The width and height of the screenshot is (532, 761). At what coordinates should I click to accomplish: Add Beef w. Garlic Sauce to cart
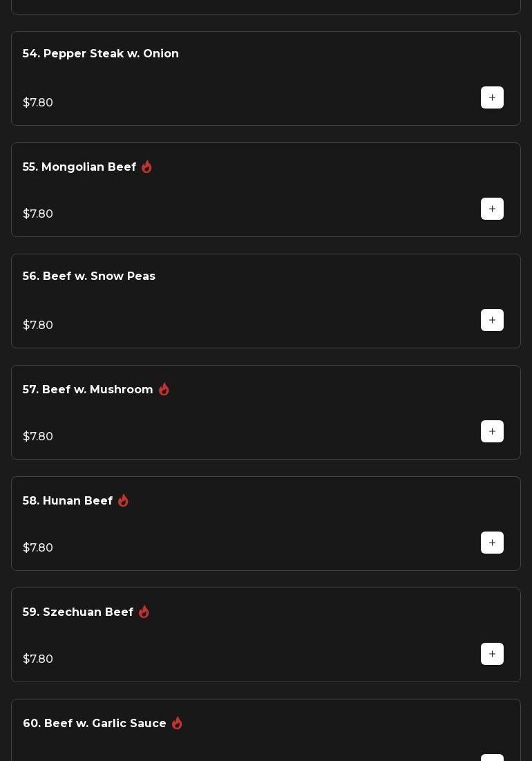click(492, 758)
